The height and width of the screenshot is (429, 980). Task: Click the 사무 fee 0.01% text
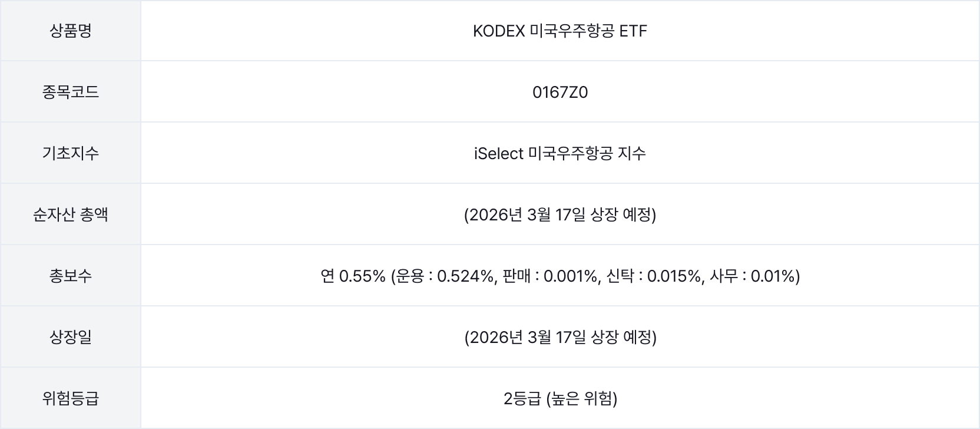(754, 276)
